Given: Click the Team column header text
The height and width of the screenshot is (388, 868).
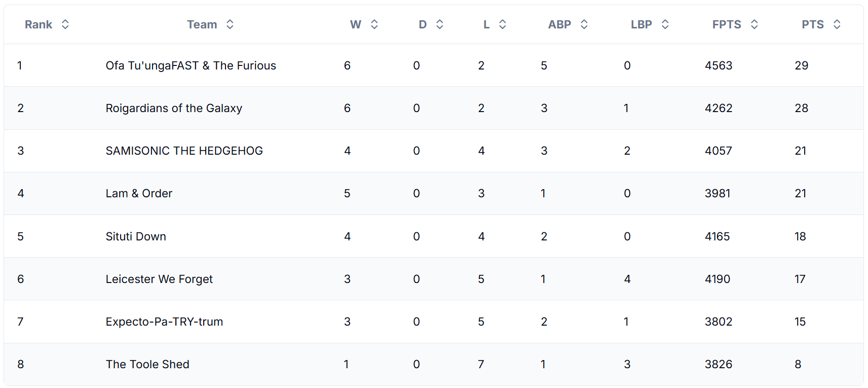Looking at the screenshot, I should point(202,24).
